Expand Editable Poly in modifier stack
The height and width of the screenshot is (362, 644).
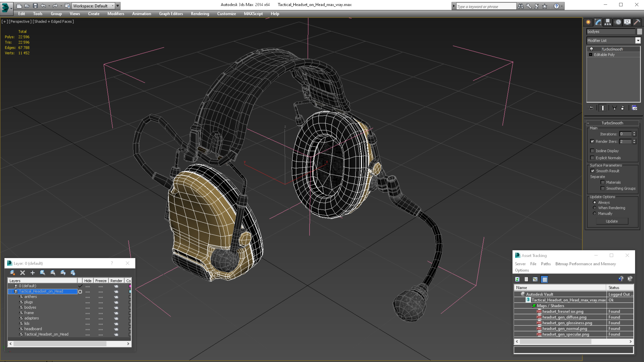[x=591, y=55]
